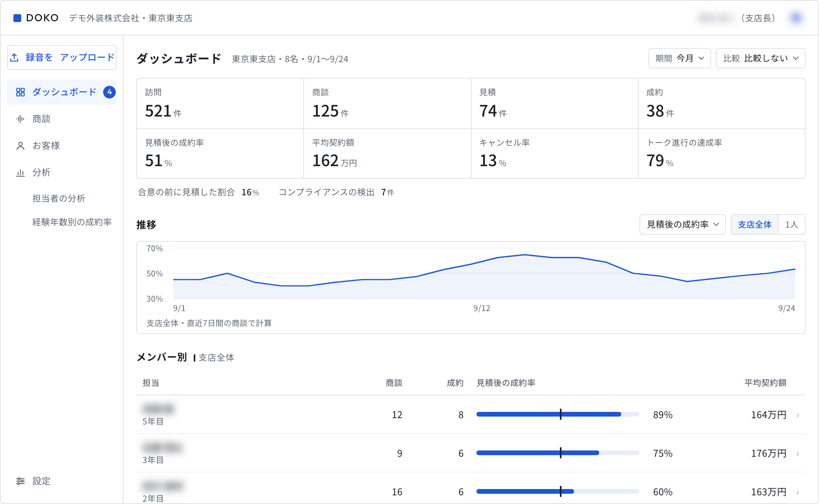Click the 分析 bar chart icon
This screenshot has width=819, height=504.
[x=20, y=172]
